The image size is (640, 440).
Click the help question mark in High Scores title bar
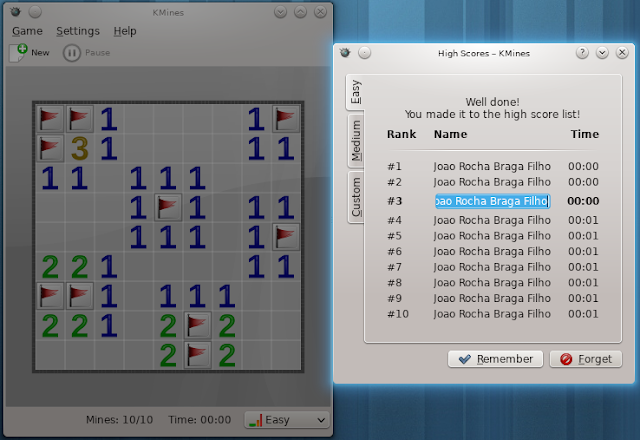[582, 53]
